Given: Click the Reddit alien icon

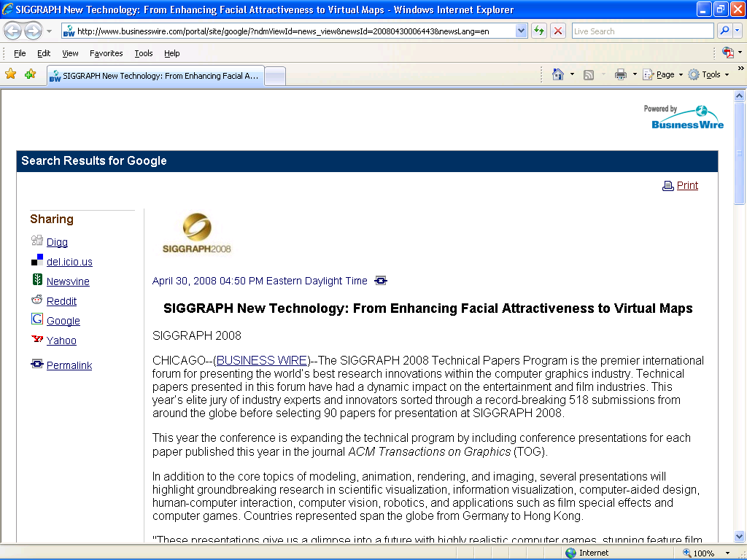Looking at the screenshot, I should coord(36,300).
